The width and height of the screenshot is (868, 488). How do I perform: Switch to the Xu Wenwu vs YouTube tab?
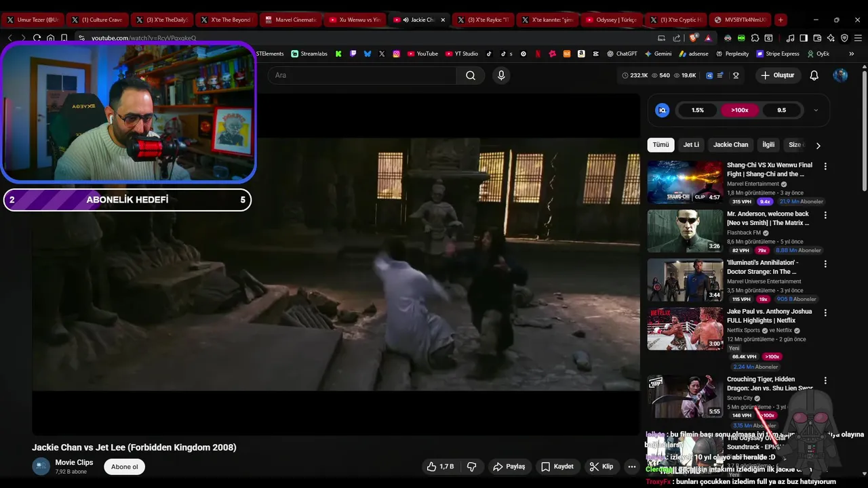(x=354, y=20)
